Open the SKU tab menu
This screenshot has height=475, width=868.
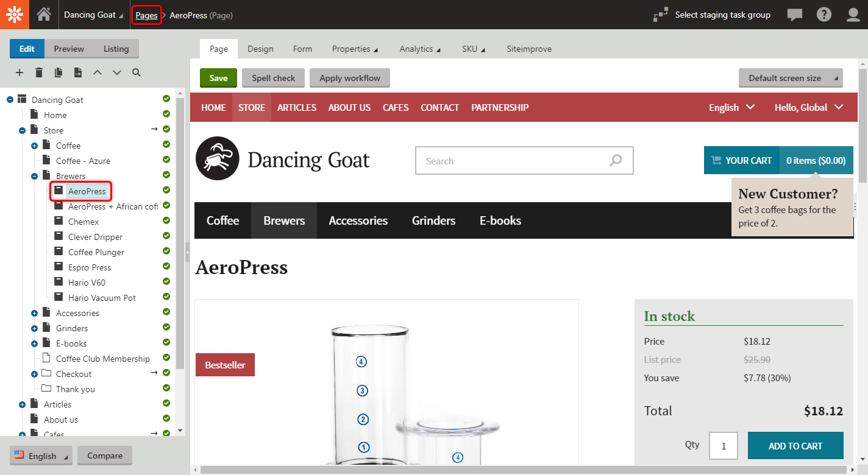474,49
